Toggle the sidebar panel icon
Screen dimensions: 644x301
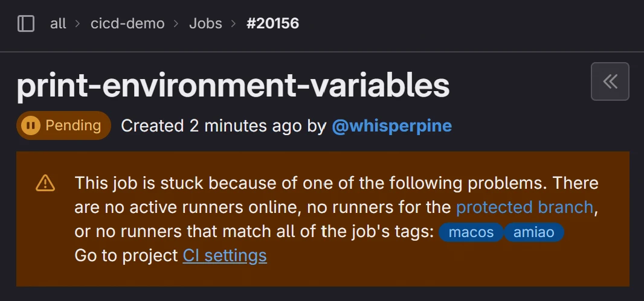point(26,24)
